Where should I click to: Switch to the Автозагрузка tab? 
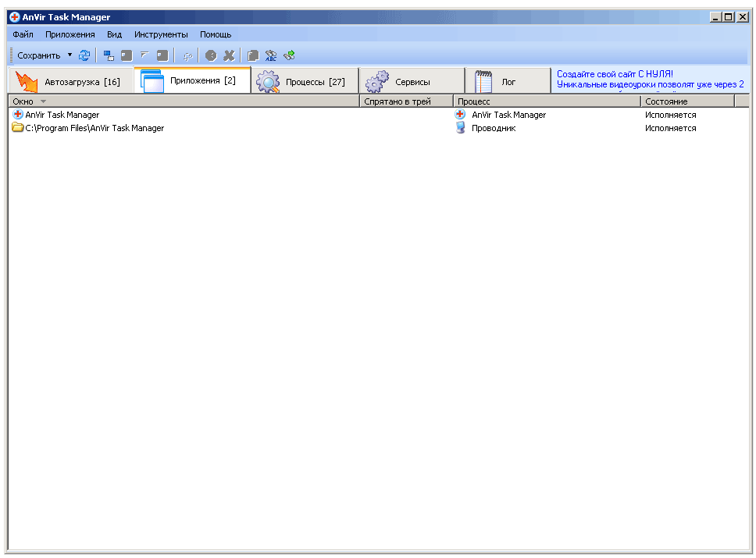click(70, 81)
